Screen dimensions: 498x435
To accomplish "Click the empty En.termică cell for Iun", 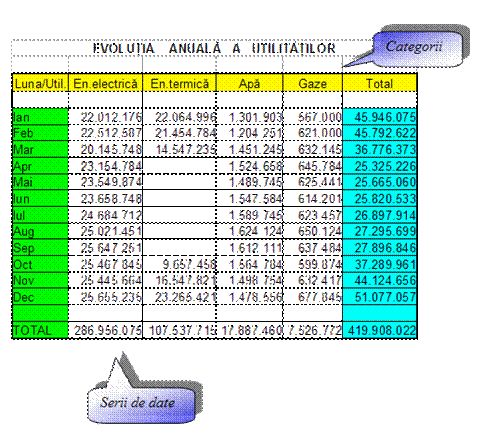I will [x=179, y=199].
